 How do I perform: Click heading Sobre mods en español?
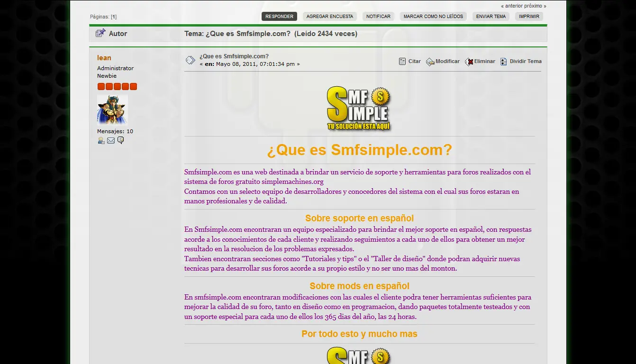tap(359, 286)
